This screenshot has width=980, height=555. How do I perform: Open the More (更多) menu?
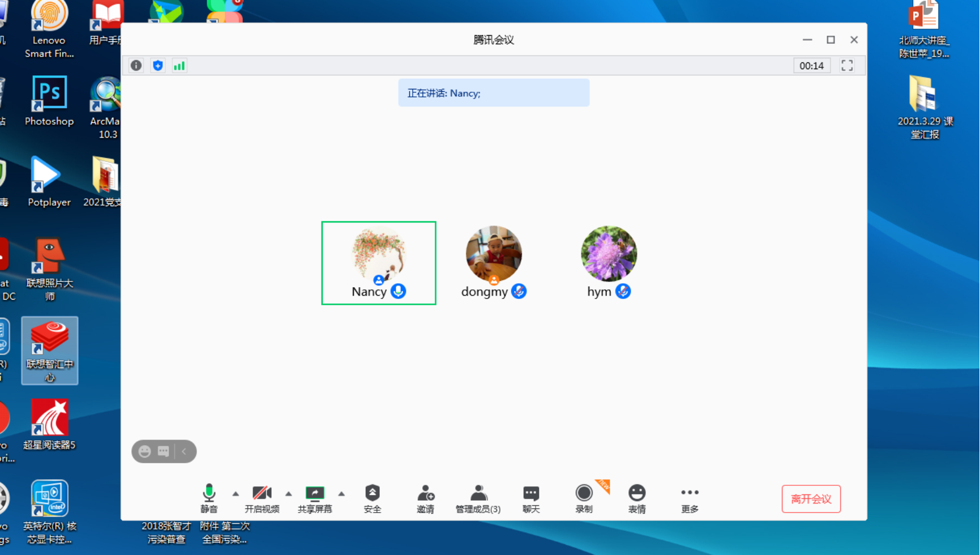click(690, 498)
